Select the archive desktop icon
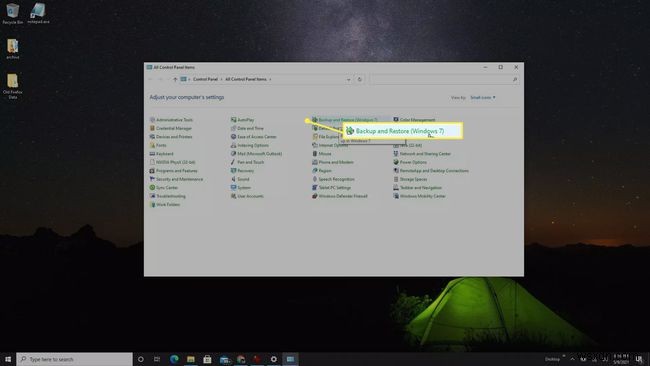 [x=13, y=48]
